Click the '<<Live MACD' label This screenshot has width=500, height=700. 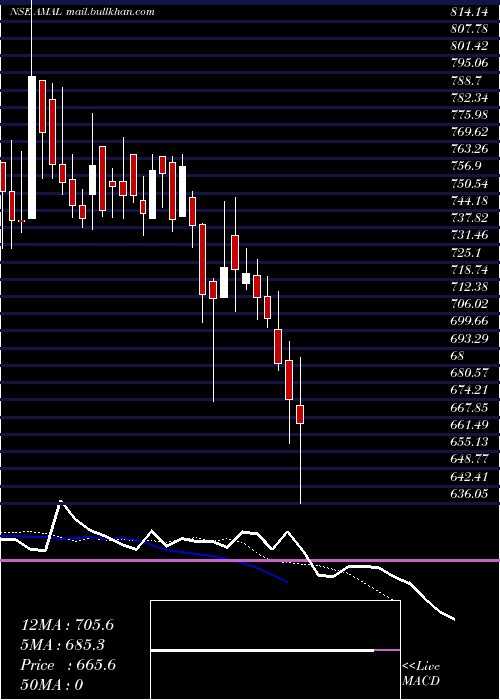(421, 674)
